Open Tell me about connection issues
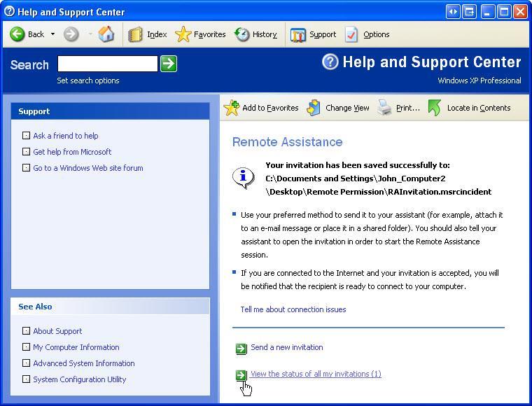This screenshot has height=406, width=532. [293, 309]
